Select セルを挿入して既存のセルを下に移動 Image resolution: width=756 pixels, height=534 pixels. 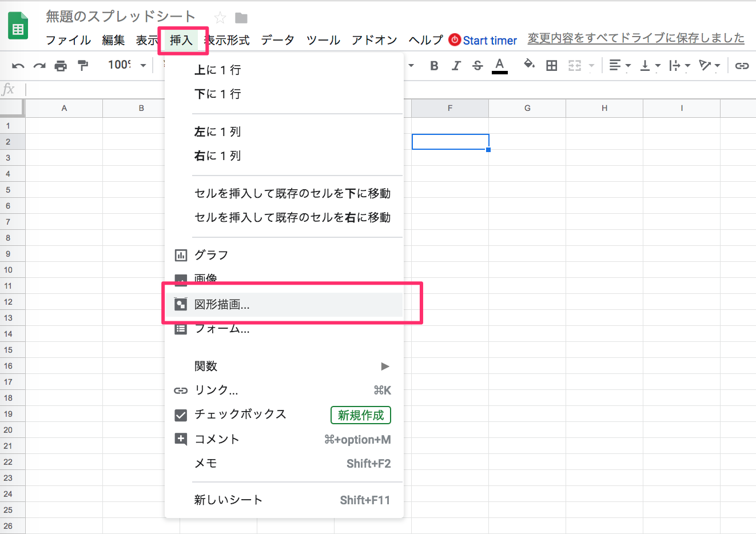coord(284,193)
